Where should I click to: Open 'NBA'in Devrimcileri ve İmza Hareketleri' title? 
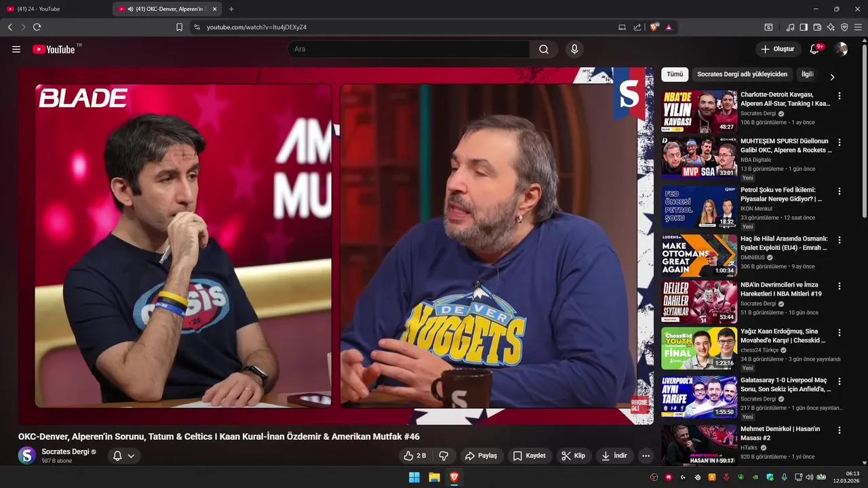click(x=781, y=289)
